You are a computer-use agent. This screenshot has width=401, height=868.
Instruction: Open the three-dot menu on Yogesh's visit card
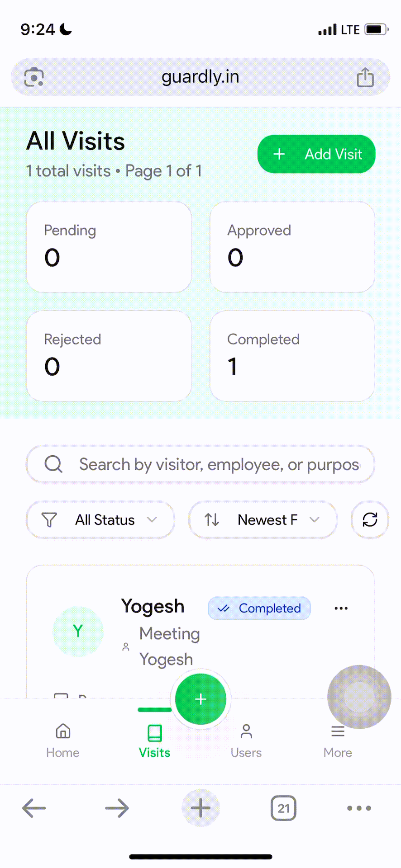tap(341, 608)
